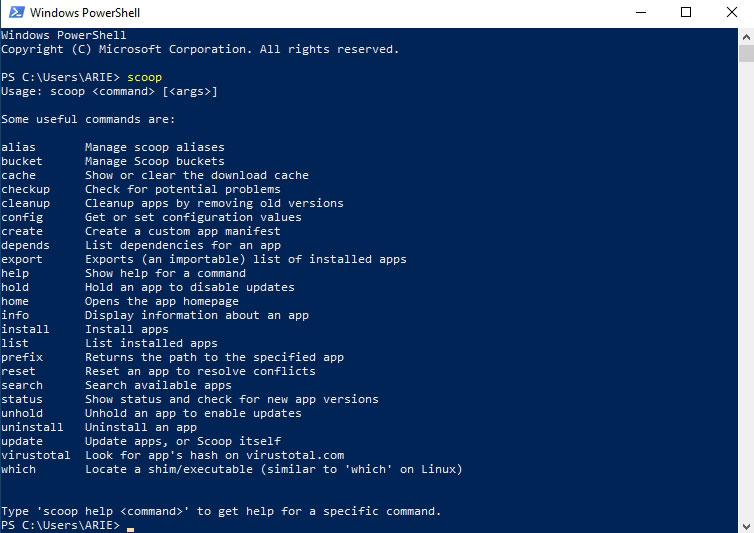Viewport: 754px width, 533px height.
Task: Click the 'status' command name
Action: click(x=22, y=399)
